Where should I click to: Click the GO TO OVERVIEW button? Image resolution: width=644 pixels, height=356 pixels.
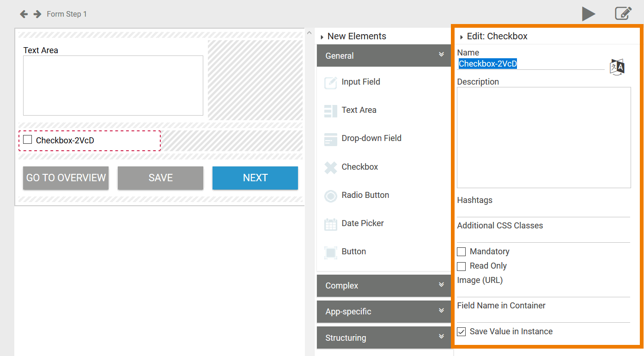(x=66, y=178)
